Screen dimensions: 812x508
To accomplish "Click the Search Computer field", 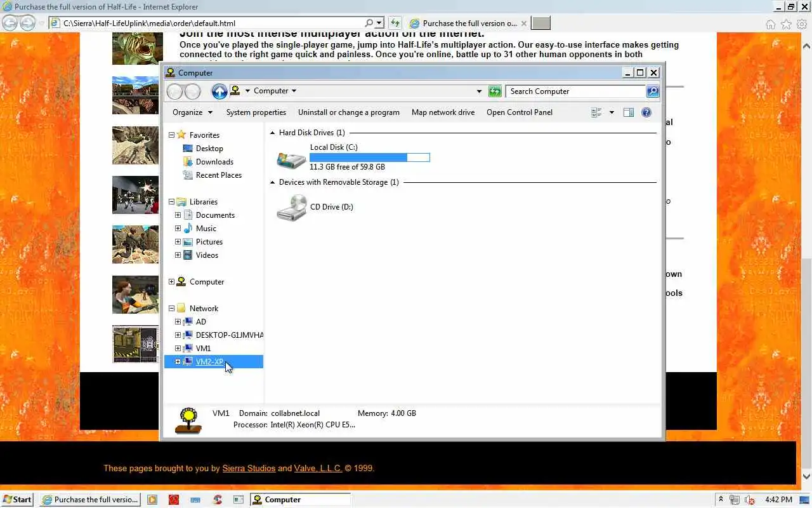I will [x=576, y=91].
